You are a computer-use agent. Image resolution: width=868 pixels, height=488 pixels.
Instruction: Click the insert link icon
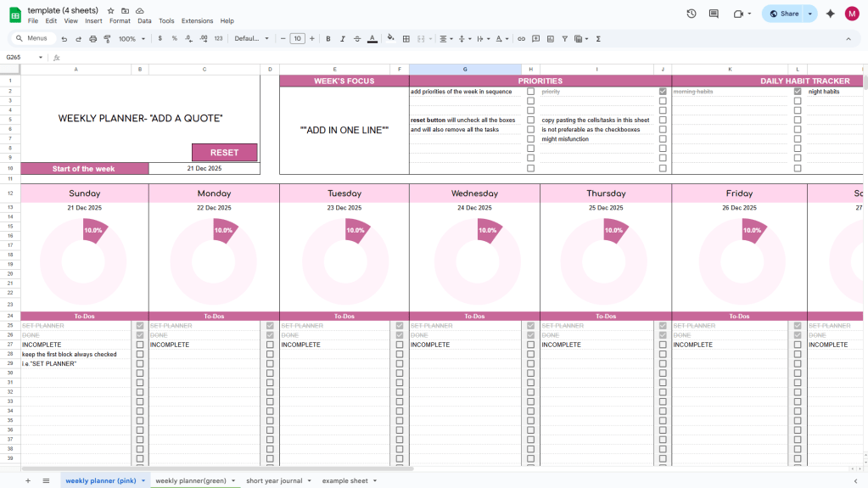[522, 39]
